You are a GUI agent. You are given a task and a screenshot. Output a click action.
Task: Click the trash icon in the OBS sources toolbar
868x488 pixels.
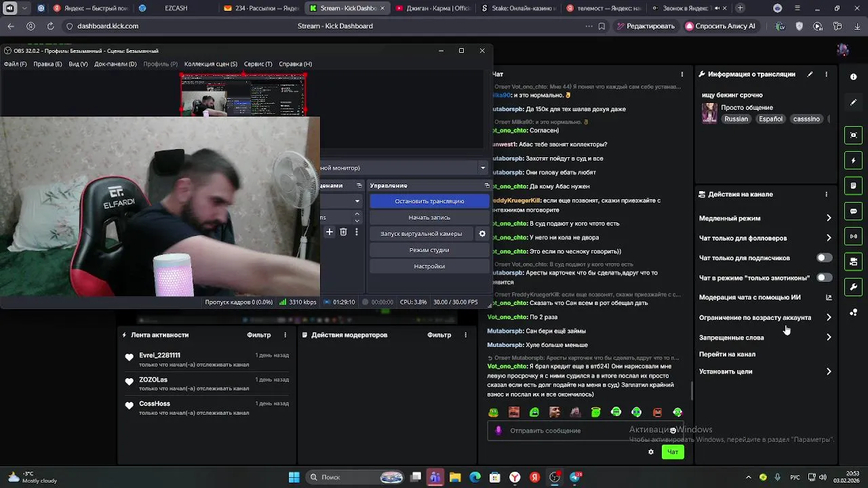pos(343,232)
